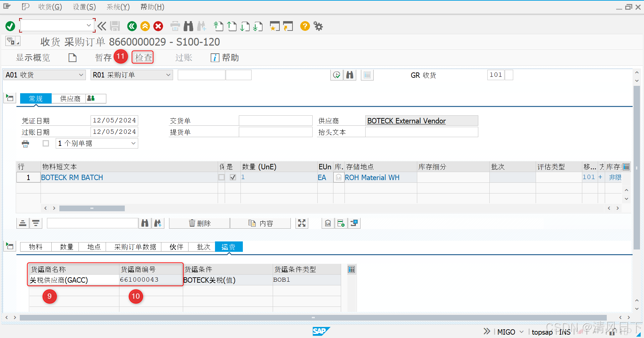644x338 pixels.
Task: Click the green Enter checkmark icon
Action: (10, 26)
